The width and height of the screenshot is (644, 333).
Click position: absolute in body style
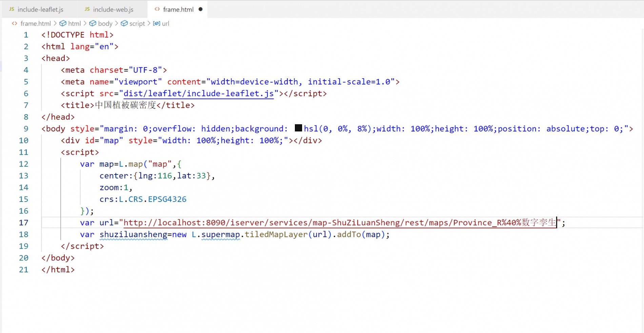(541, 129)
